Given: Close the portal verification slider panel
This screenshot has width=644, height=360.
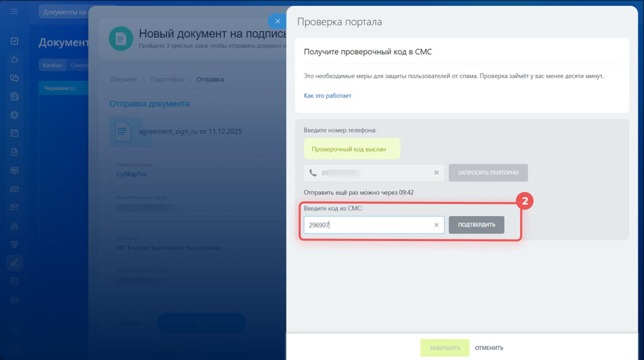Looking at the screenshot, I should pos(277,21).
